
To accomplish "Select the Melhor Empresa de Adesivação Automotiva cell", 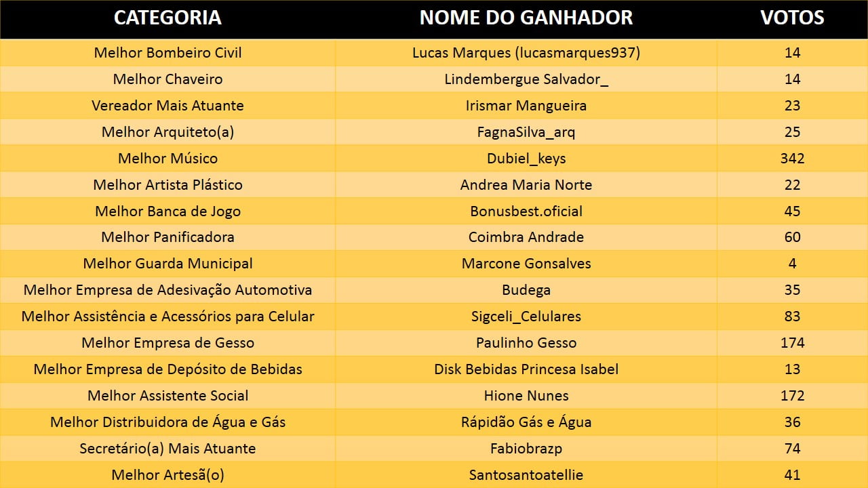I will pos(167,290).
